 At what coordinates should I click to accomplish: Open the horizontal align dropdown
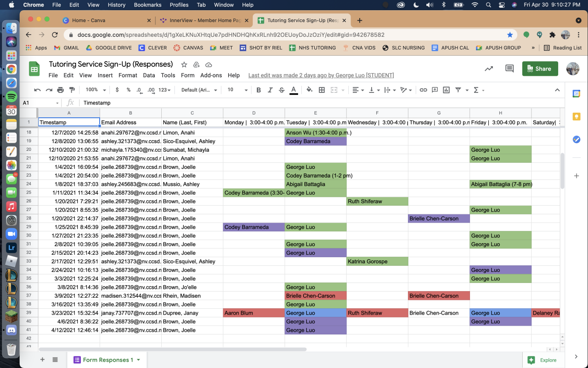tap(357, 90)
